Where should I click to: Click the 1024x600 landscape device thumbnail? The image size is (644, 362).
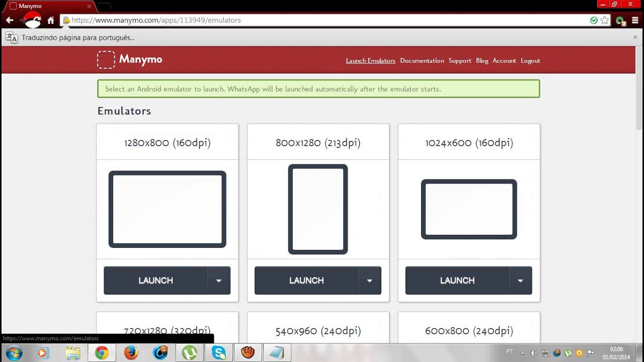click(469, 209)
